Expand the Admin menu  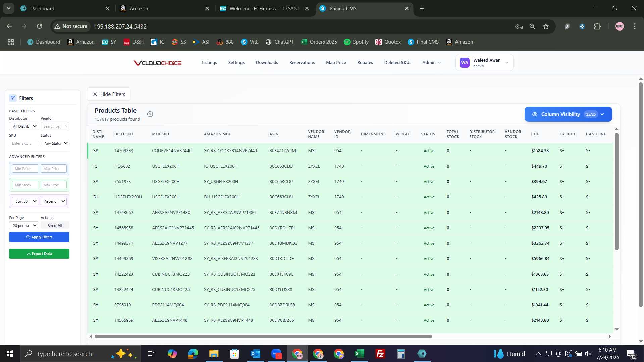point(431,63)
